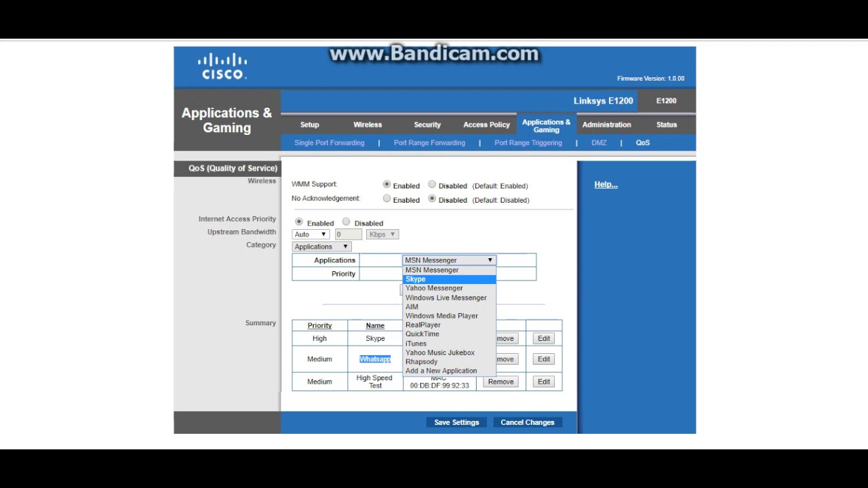Open the Access Policy tab
868x488 pixels.
pos(486,125)
